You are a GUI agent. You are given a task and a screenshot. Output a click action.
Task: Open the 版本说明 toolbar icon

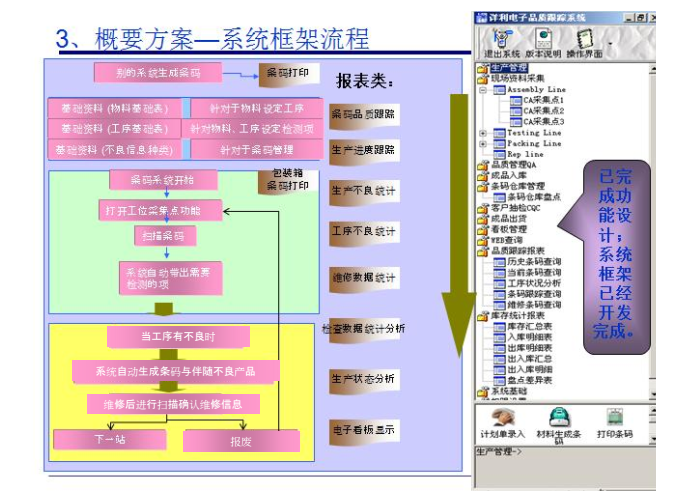(542, 38)
